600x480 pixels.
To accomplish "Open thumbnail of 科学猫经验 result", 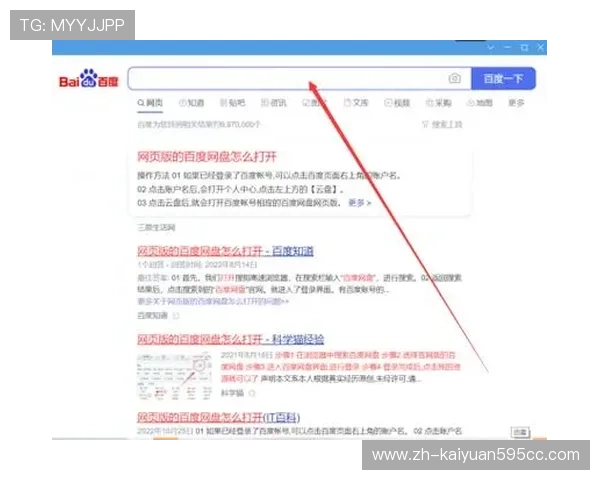I will tap(174, 376).
